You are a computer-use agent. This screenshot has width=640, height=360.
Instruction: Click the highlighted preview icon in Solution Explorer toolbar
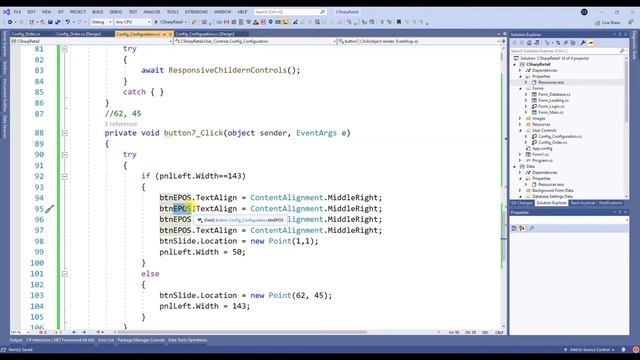coord(590,43)
